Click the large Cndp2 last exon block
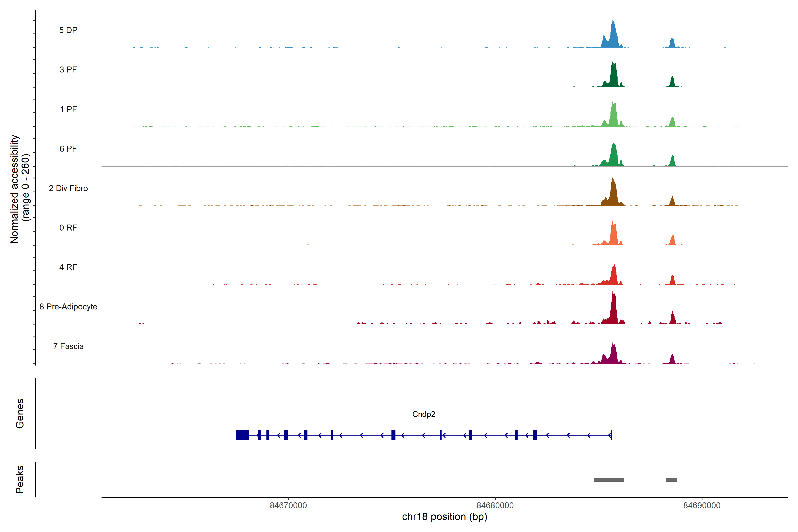The width and height of the screenshot is (798, 532). (243, 435)
